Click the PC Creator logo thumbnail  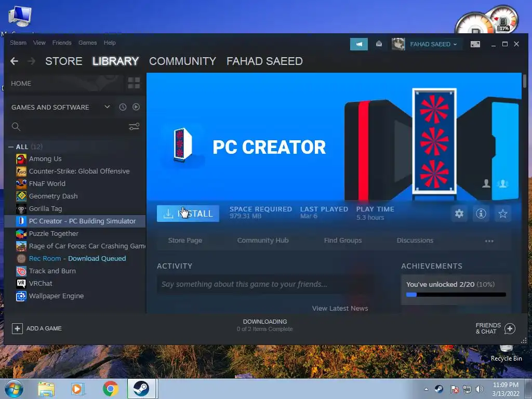(x=182, y=145)
